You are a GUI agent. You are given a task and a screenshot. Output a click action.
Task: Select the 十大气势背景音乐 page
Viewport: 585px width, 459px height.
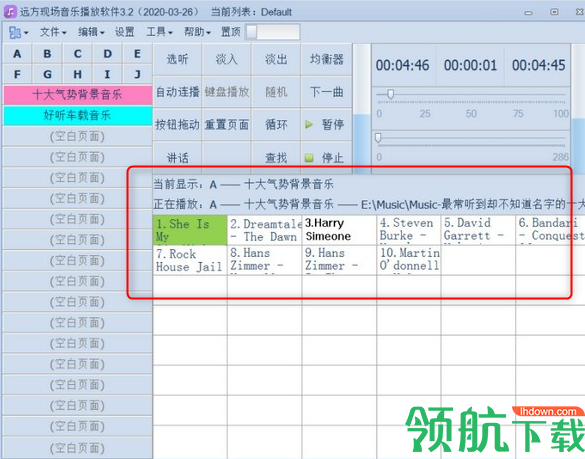click(78, 95)
